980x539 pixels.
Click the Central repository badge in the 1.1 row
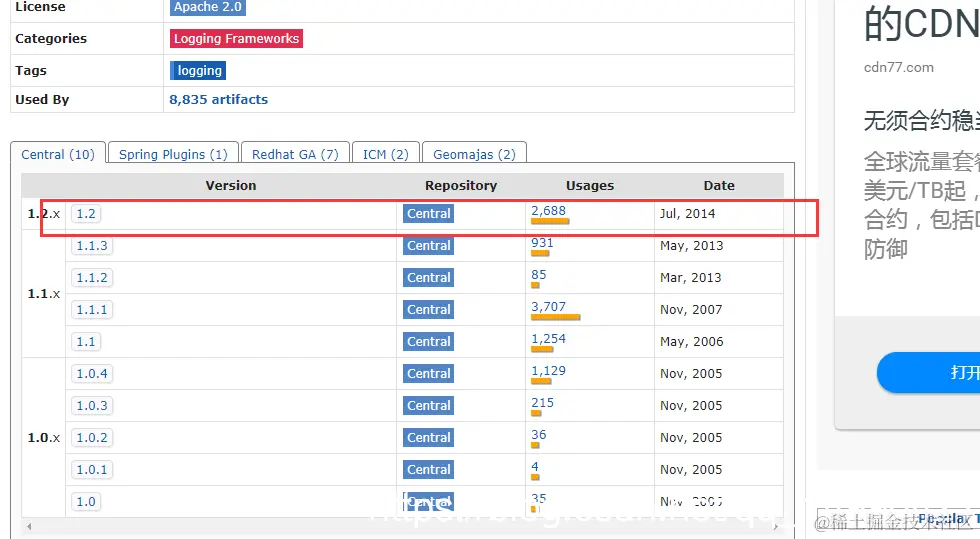(429, 341)
